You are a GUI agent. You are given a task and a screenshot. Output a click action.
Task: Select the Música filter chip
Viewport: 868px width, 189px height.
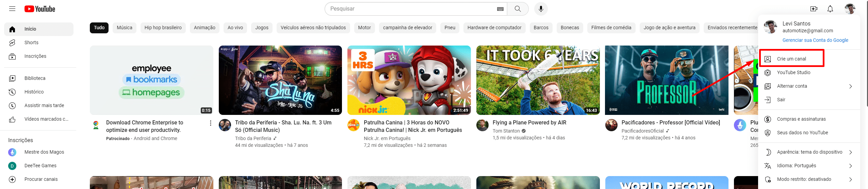click(125, 28)
